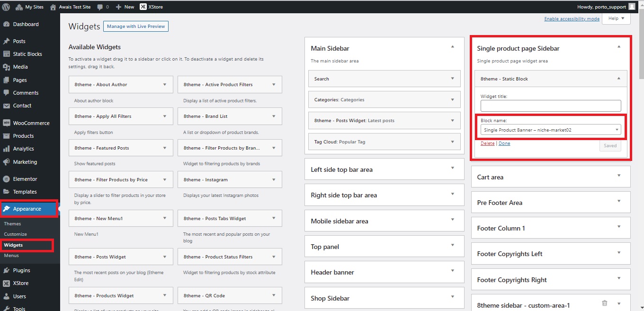Open the Help dropdown tab
The width and height of the screenshot is (644, 311).
click(x=616, y=18)
